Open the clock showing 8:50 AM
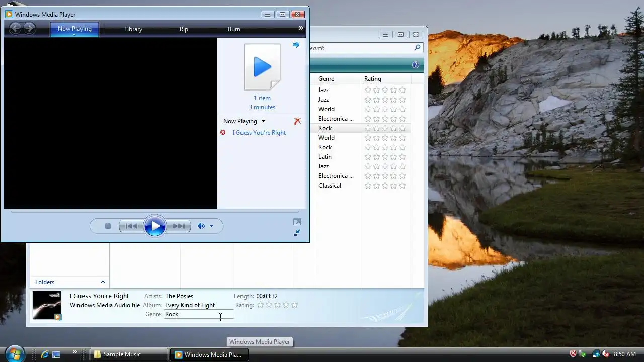The width and height of the screenshot is (644, 362). (625, 354)
